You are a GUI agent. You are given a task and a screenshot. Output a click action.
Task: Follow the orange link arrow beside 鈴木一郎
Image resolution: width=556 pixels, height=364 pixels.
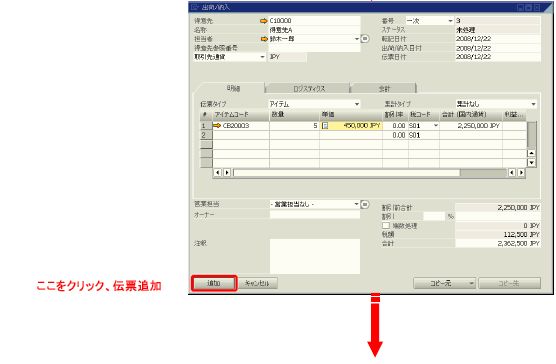(x=263, y=39)
